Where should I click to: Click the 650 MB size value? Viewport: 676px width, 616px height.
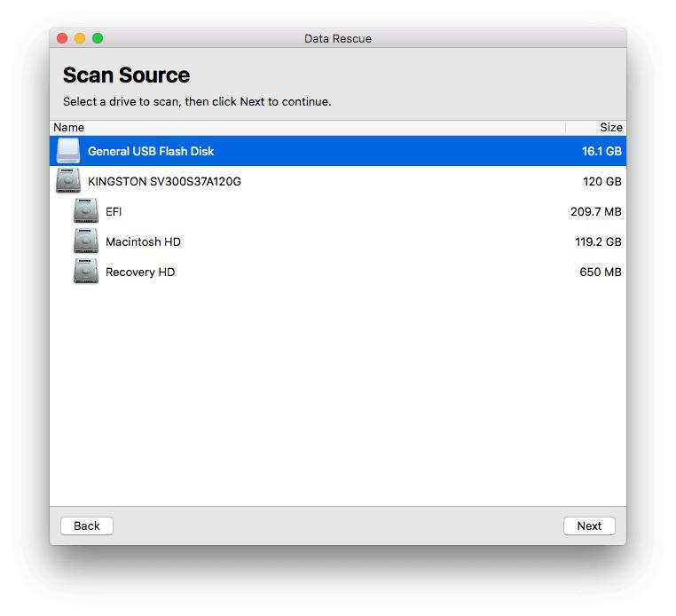pos(600,272)
